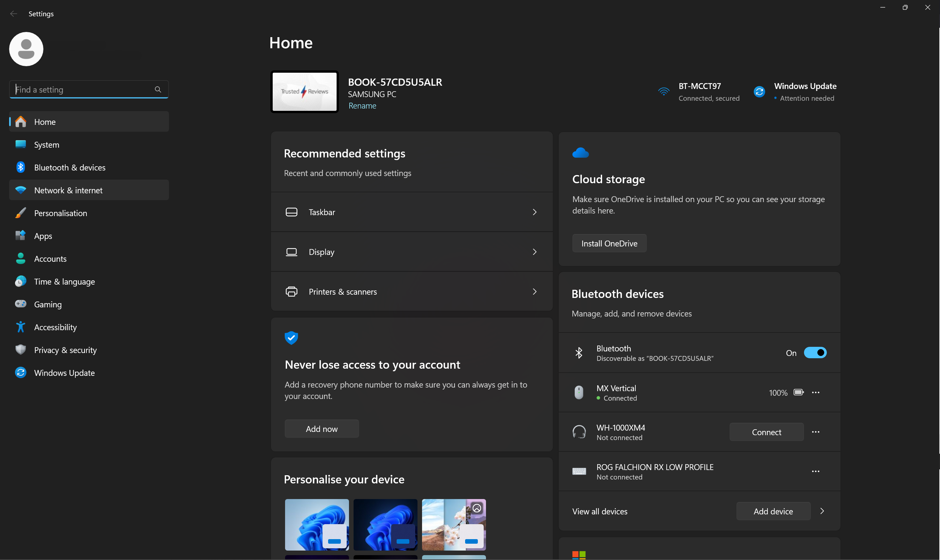Viewport: 940px width, 560px height.
Task: Expand the Printers & scanners chevron
Action: 535,292
